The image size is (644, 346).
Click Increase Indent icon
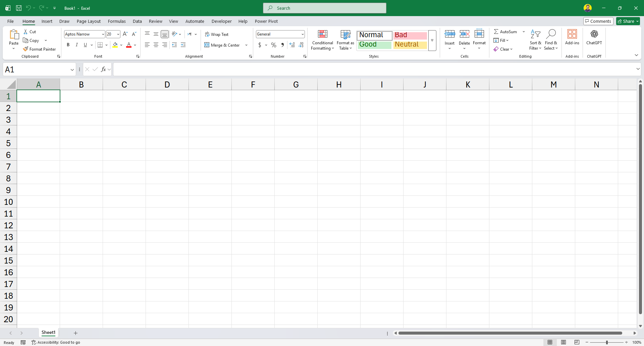pos(183,45)
